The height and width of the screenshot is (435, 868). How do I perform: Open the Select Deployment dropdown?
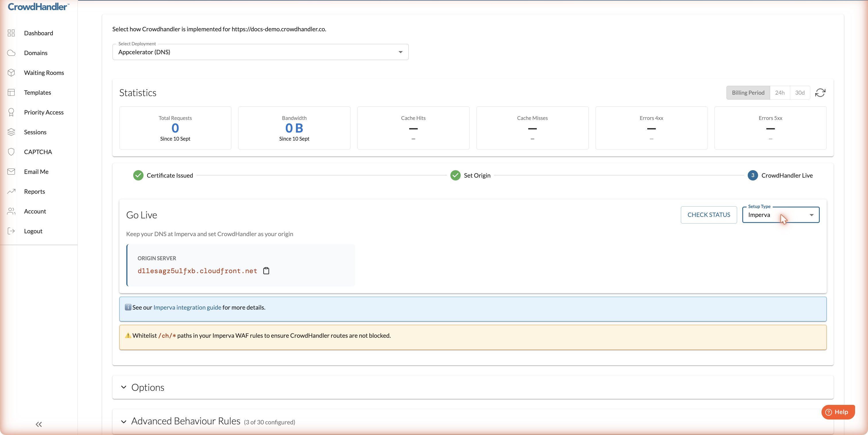click(x=260, y=52)
